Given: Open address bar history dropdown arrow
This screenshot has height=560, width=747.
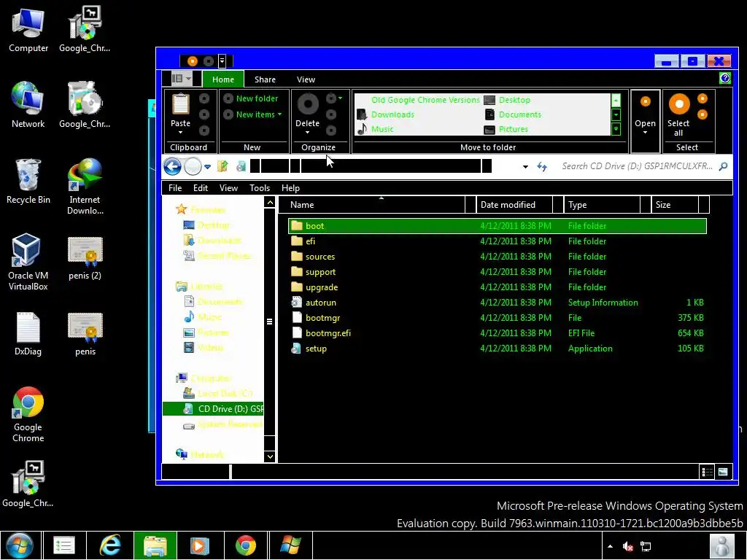Looking at the screenshot, I should coord(525,167).
